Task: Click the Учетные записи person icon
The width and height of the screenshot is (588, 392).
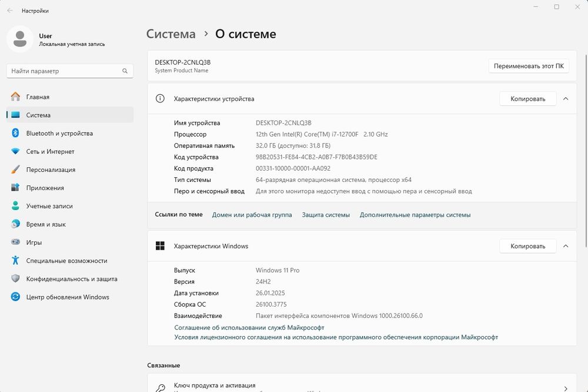Action: [x=15, y=206]
